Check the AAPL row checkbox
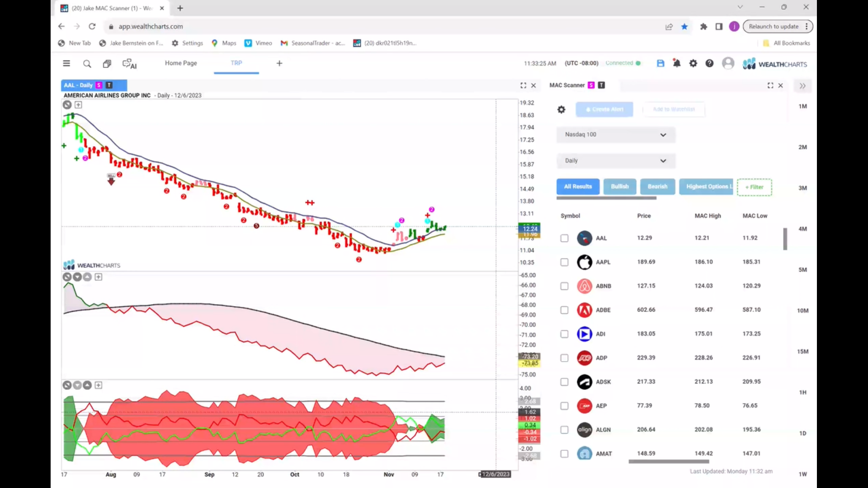Image resolution: width=868 pixels, height=488 pixels. [x=564, y=262]
